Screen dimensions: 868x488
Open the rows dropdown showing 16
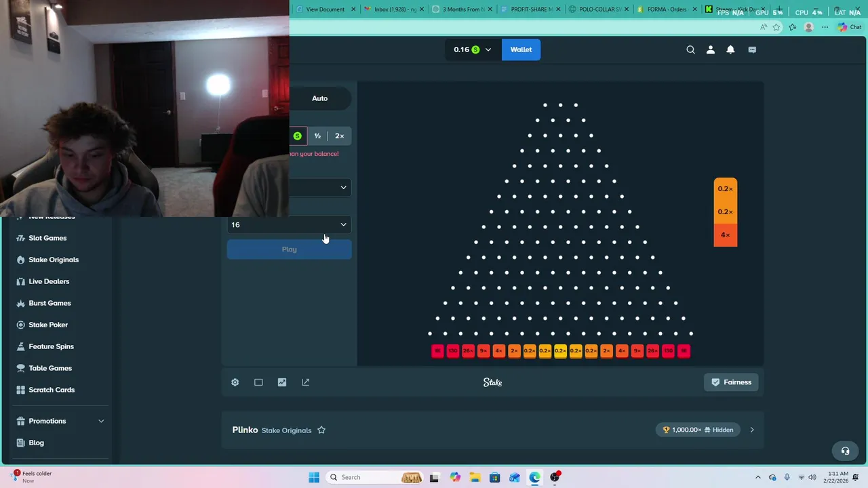tap(290, 224)
